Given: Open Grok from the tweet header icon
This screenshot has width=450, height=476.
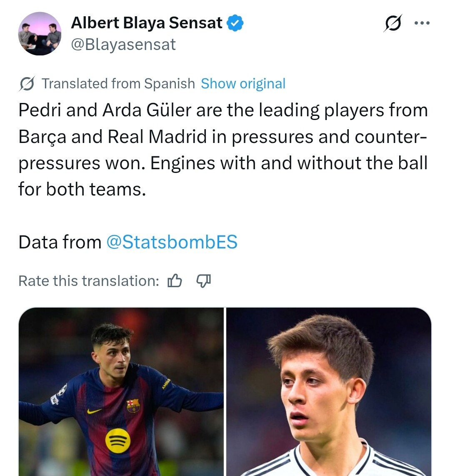Looking at the screenshot, I should click(392, 23).
